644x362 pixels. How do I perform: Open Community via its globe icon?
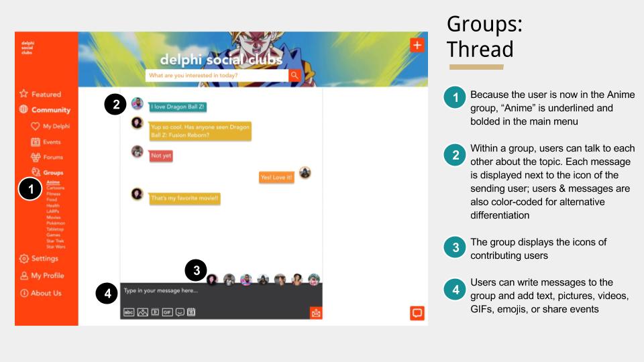(x=23, y=109)
